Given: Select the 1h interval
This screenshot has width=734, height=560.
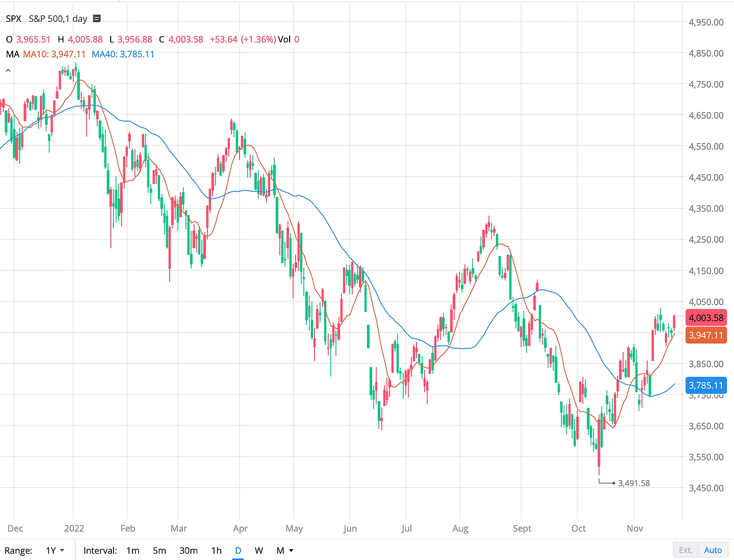Looking at the screenshot, I should 216,550.
